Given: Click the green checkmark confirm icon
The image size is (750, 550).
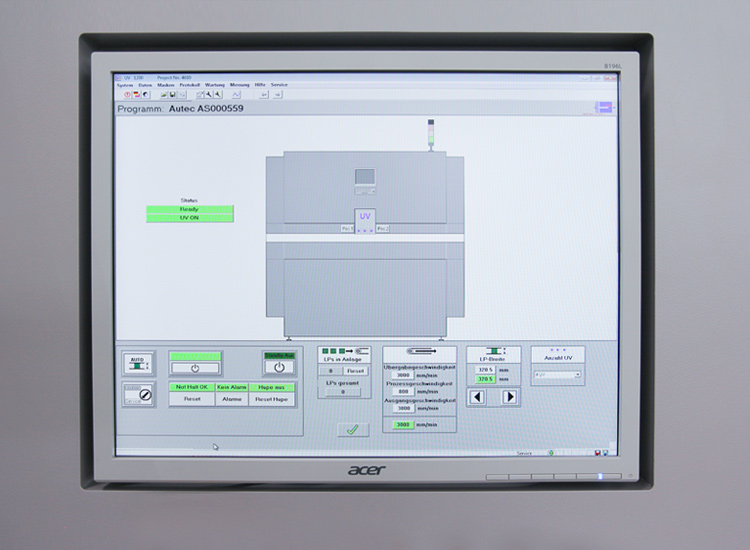Looking at the screenshot, I should click(x=352, y=430).
